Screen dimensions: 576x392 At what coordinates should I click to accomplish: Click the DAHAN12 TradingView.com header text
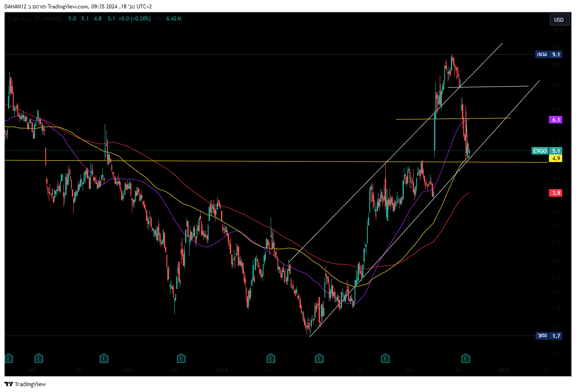tap(78, 6)
